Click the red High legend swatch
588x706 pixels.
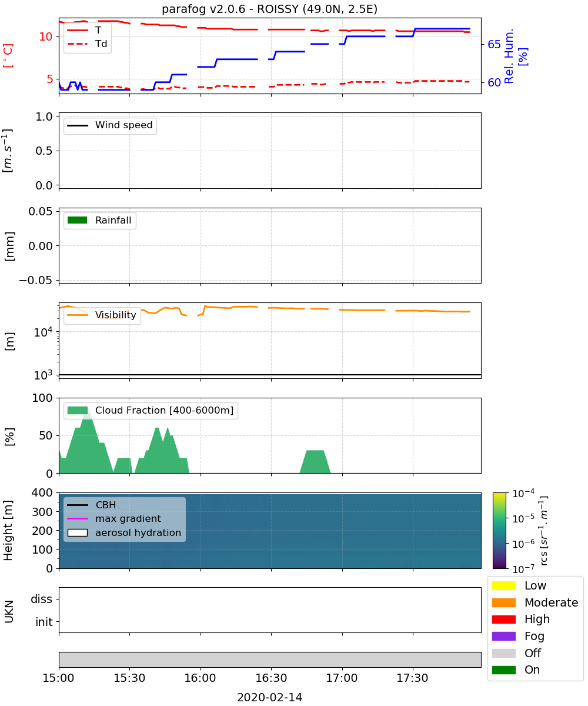coord(504,619)
